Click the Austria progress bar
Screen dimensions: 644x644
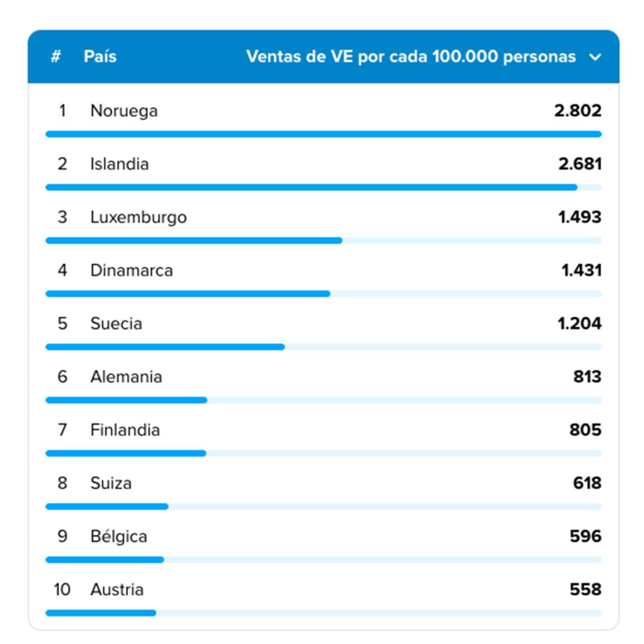point(101,613)
